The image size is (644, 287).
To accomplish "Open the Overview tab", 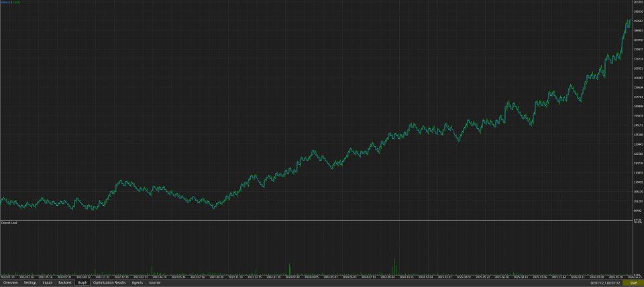I will coord(10,282).
